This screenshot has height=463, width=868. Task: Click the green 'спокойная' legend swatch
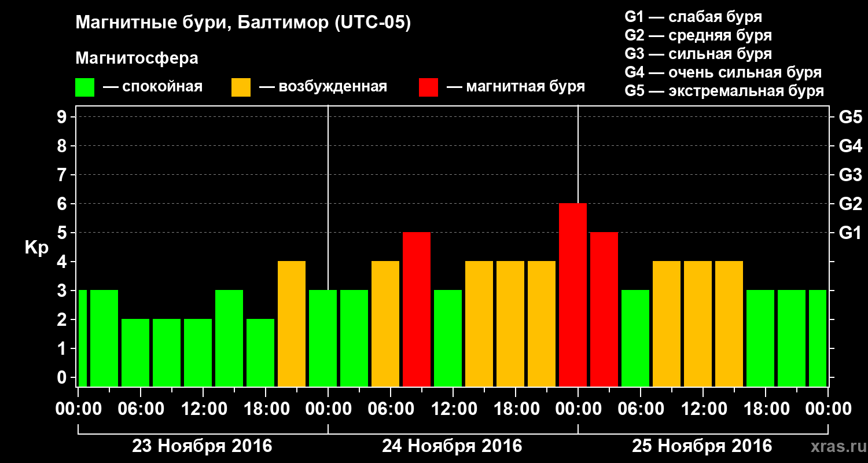pos(85,87)
